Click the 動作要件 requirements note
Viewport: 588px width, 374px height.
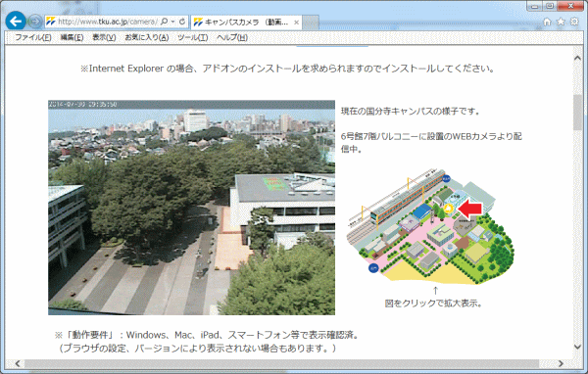pyautogui.click(x=207, y=335)
